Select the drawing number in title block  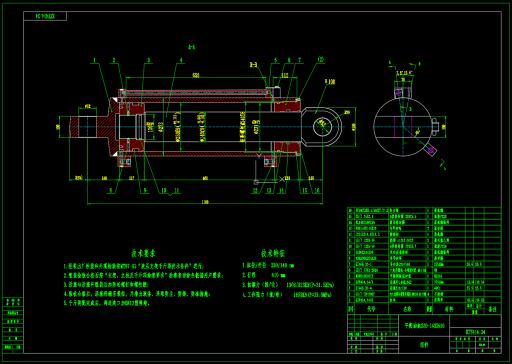point(475,332)
